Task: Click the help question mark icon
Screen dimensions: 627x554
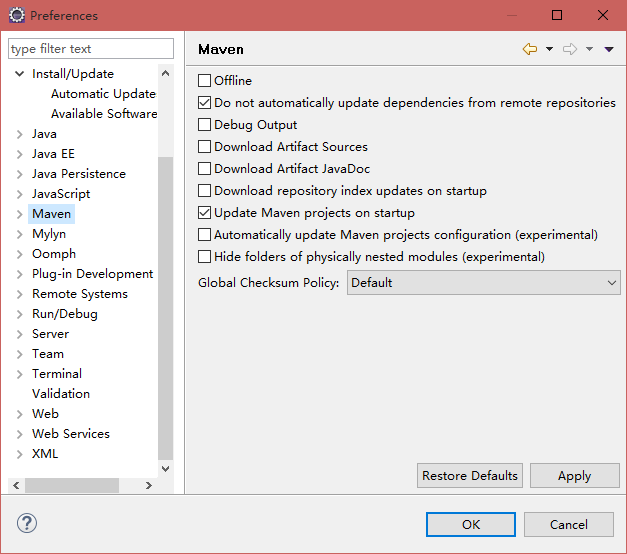Action: (27, 523)
